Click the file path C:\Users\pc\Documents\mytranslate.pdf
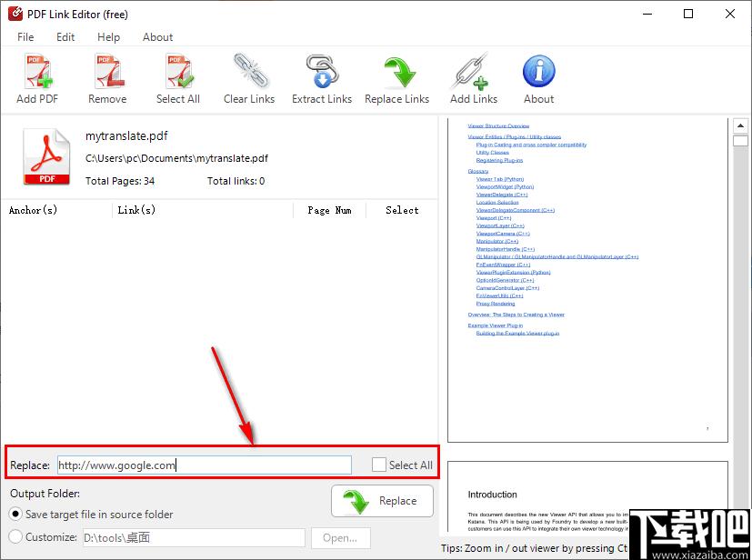 (x=176, y=158)
